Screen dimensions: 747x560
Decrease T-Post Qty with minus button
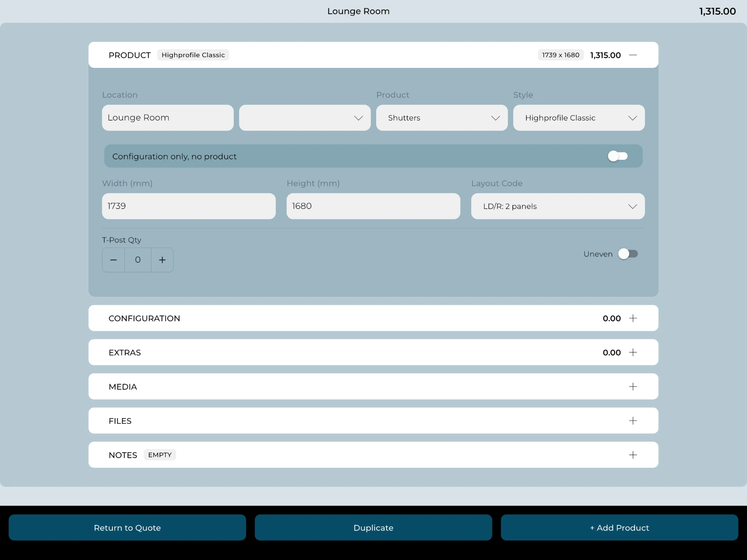114,260
